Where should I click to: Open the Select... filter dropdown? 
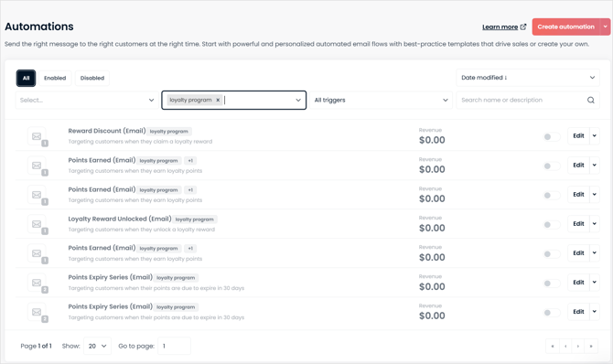coord(87,100)
